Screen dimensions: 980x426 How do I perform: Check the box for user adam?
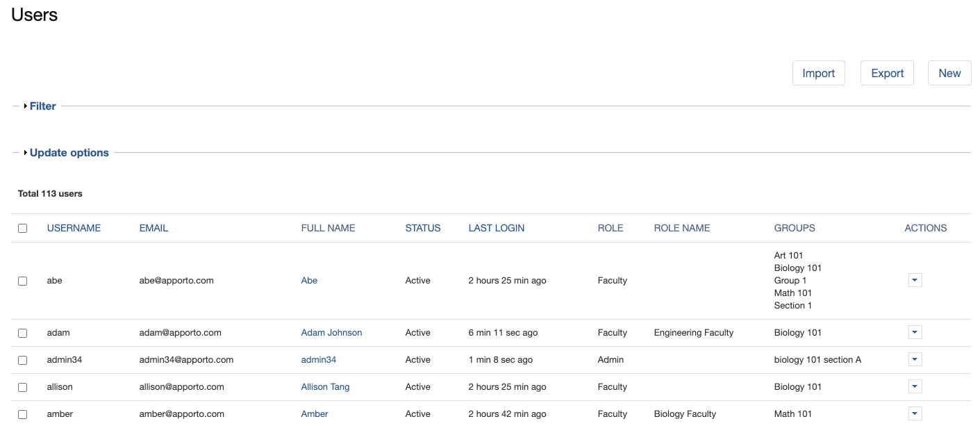point(23,333)
